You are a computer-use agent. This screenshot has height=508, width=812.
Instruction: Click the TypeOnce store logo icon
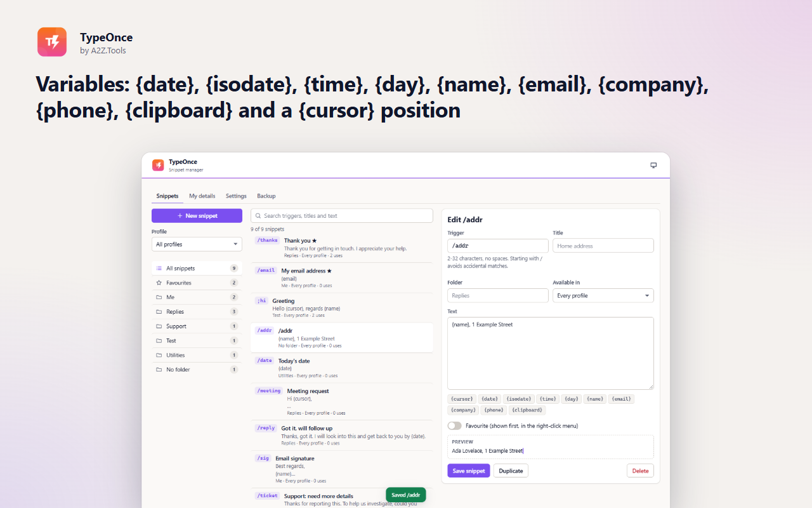[x=52, y=42]
